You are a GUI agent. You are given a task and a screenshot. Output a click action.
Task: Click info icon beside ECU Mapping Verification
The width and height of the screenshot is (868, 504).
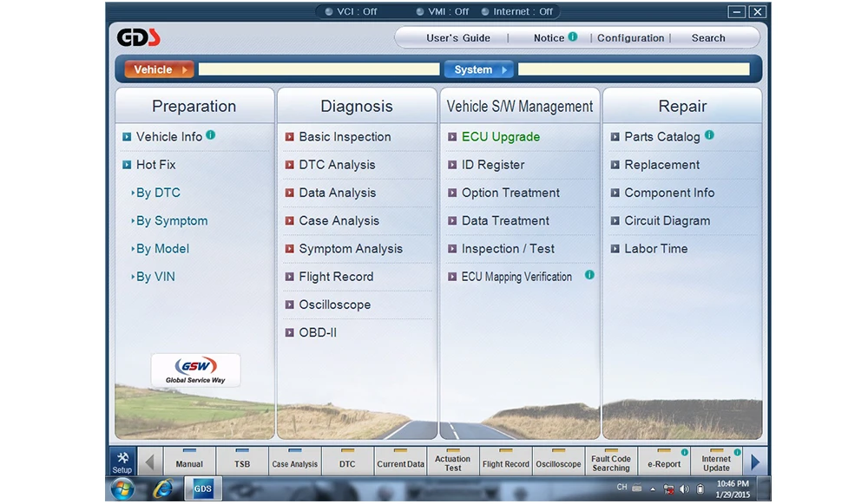click(x=589, y=274)
